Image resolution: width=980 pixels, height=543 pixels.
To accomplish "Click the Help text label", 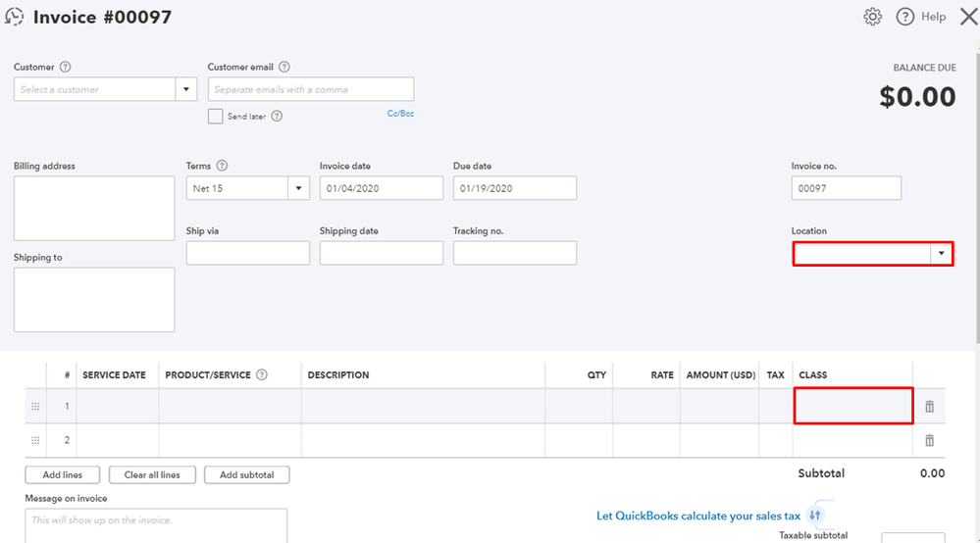I will [933, 17].
